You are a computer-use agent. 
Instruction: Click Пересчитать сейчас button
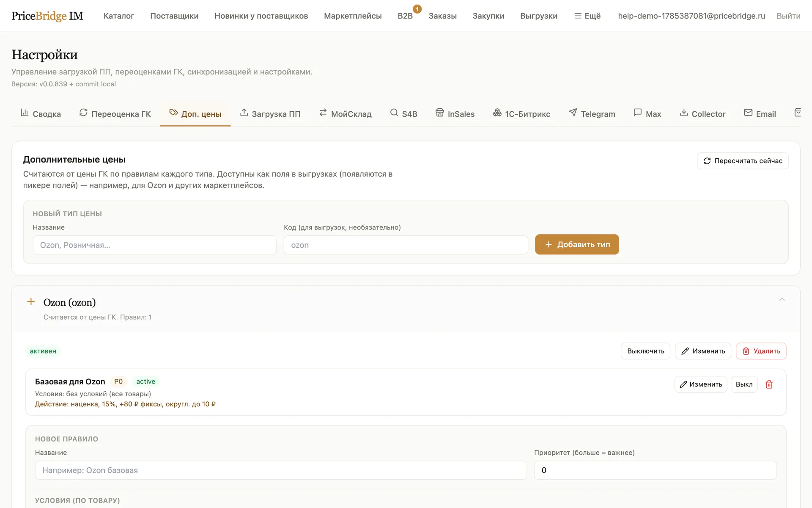[x=743, y=161]
